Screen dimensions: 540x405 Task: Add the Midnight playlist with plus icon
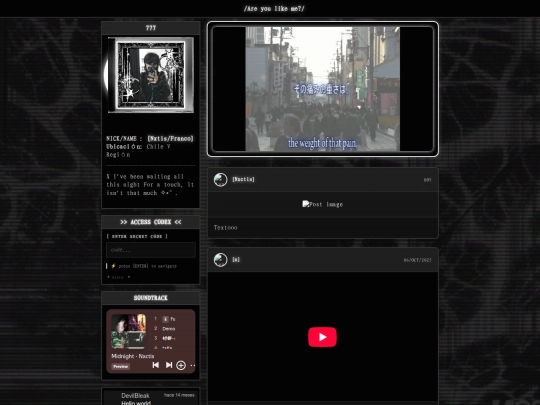point(181,365)
